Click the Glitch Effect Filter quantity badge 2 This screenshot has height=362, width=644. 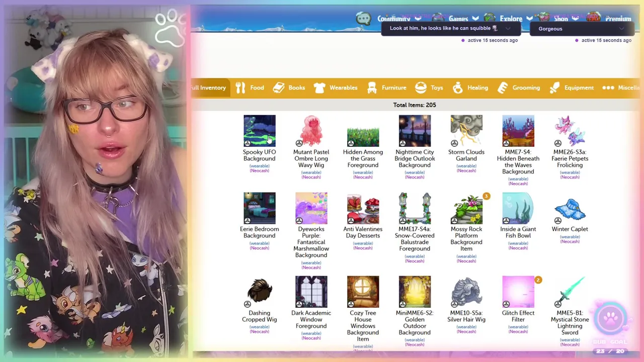(538, 280)
